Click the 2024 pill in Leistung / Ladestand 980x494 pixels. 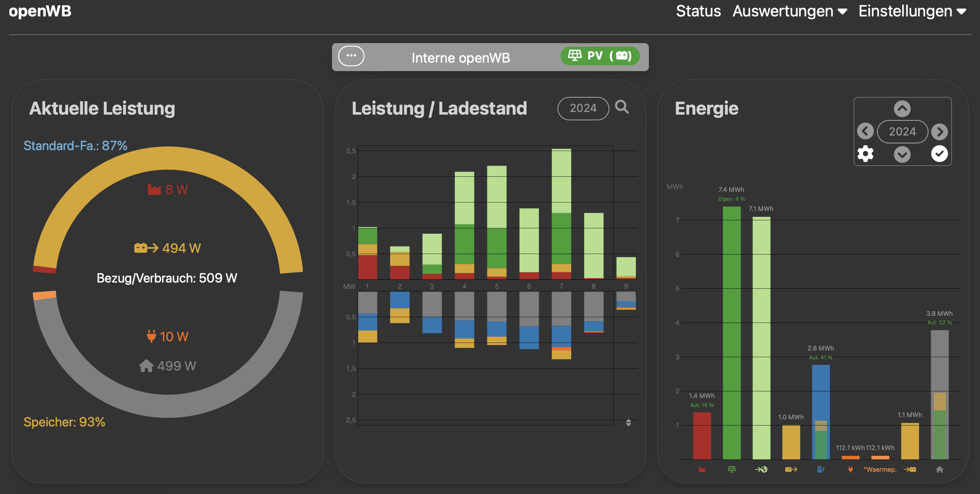[x=583, y=108]
